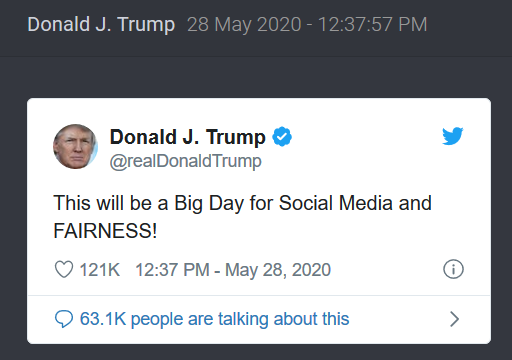Click the message author name in the header
The width and height of the screenshot is (512, 360).
click(x=101, y=25)
